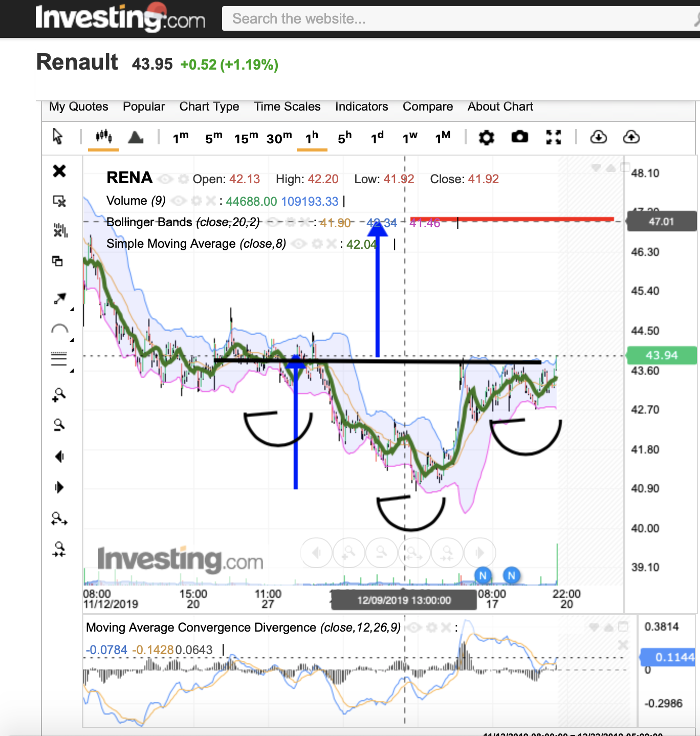Open the Popular menu
The height and width of the screenshot is (736, 700).
(x=144, y=106)
